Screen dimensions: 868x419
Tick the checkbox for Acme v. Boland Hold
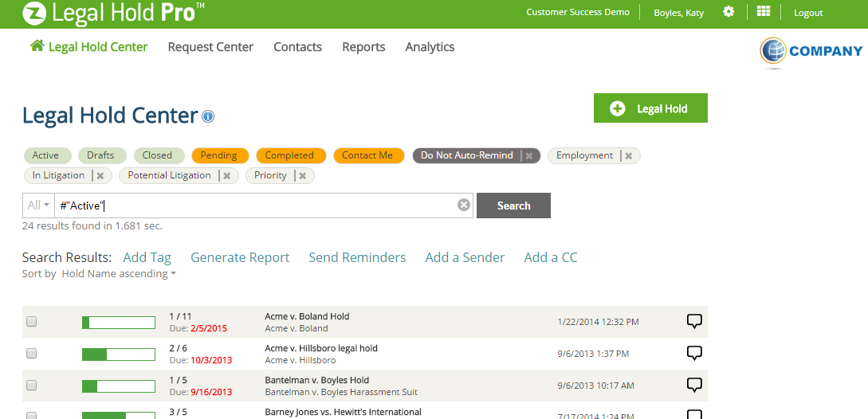coord(32,322)
